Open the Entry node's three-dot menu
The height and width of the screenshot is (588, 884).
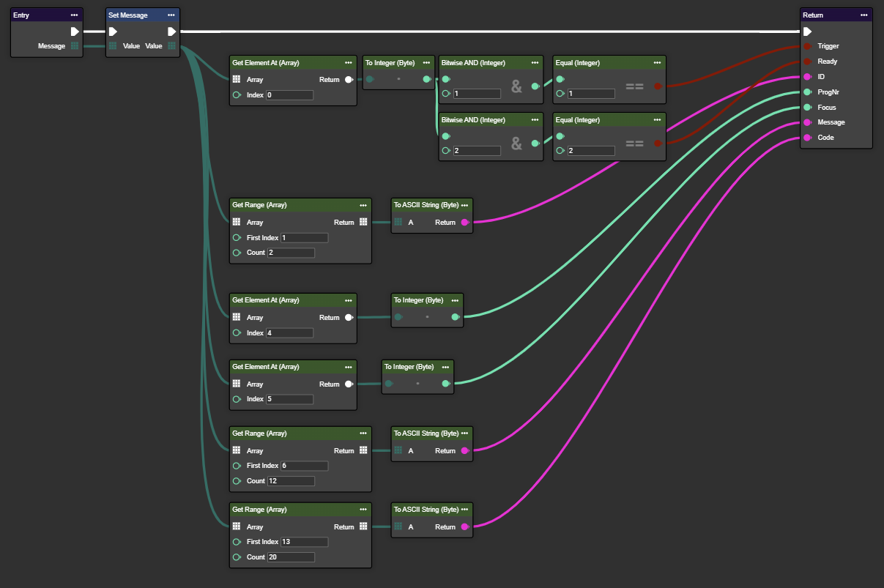coord(74,15)
